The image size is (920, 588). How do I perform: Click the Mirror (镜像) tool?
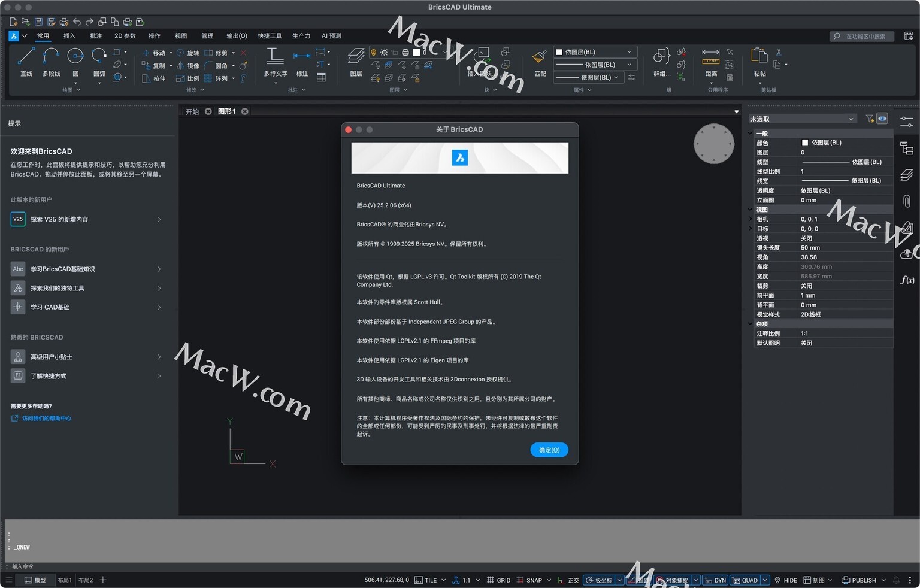pos(188,66)
